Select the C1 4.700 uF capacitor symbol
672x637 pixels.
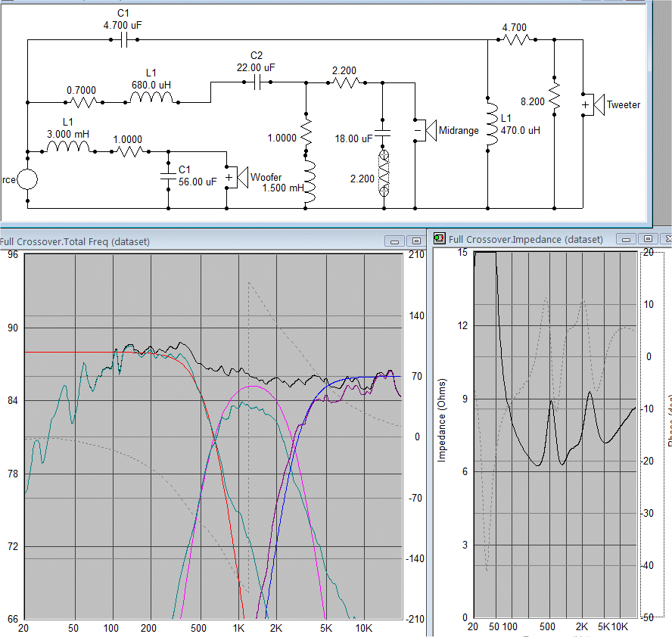[x=124, y=40]
